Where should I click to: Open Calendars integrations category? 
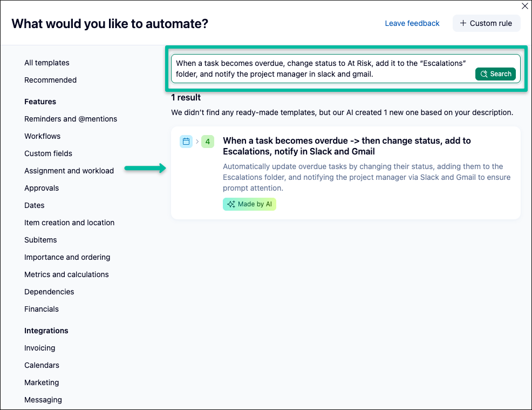point(42,366)
